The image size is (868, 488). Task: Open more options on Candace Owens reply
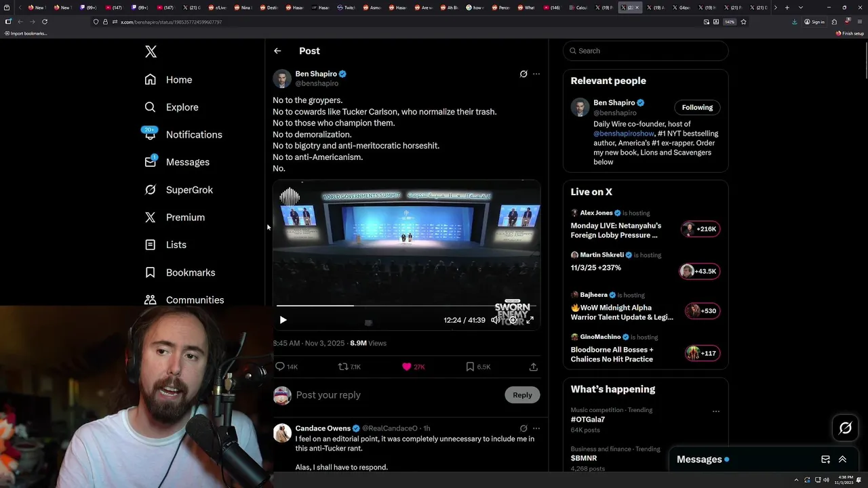pos(536,428)
